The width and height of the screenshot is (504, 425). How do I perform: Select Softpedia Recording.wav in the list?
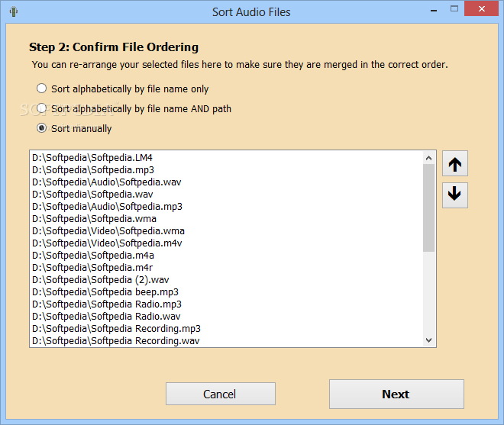pos(227,340)
